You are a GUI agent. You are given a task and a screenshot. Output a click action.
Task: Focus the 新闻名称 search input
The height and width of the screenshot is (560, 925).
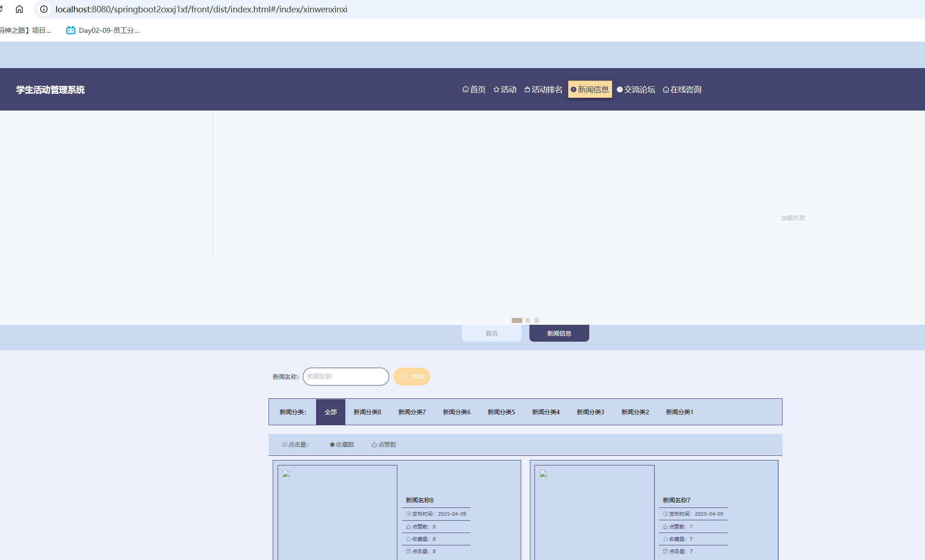coord(346,376)
